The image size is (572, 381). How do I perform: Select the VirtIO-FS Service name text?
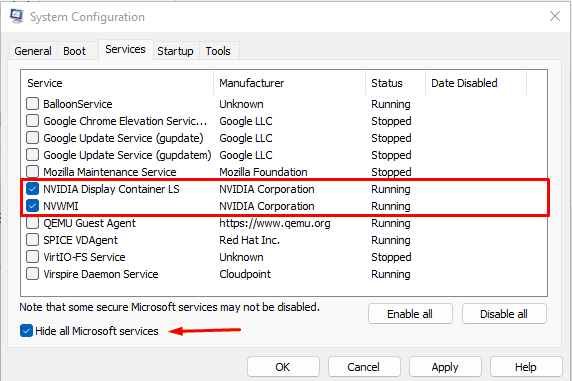[84, 257]
